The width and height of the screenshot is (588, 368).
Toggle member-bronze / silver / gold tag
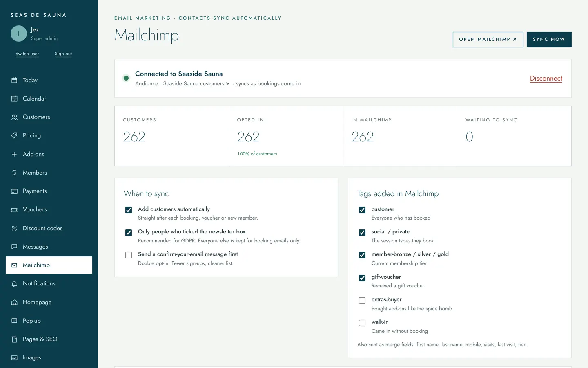point(362,255)
